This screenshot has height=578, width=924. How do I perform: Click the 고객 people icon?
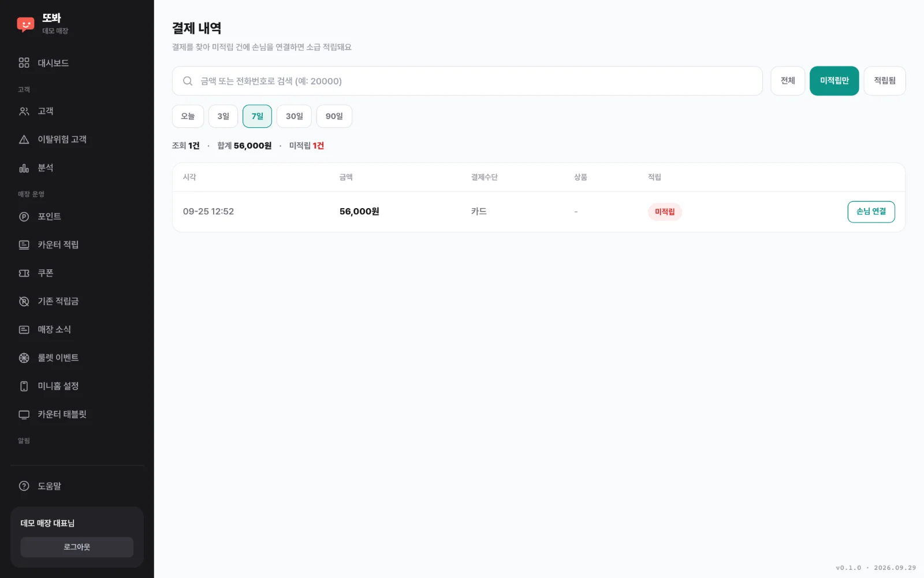tap(24, 111)
